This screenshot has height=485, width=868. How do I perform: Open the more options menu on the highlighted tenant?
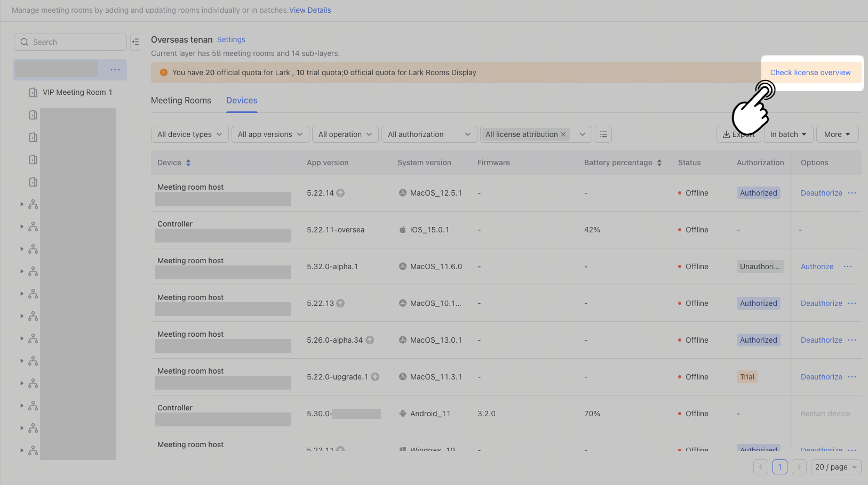pyautogui.click(x=115, y=69)
